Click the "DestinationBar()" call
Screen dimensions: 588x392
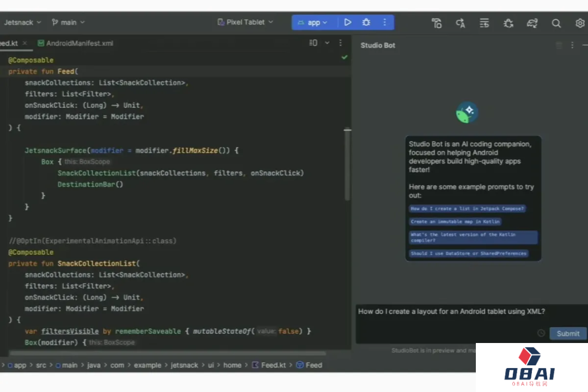(90, 184)
